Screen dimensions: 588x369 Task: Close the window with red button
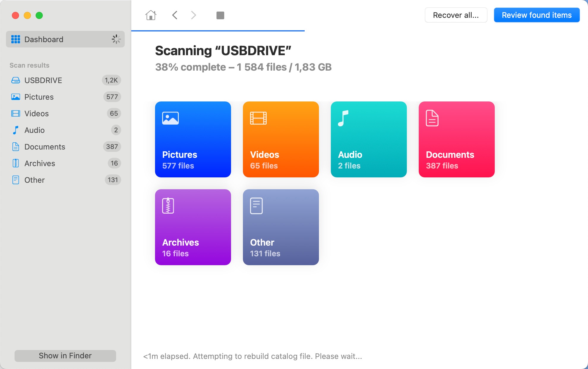click(15, 15)
